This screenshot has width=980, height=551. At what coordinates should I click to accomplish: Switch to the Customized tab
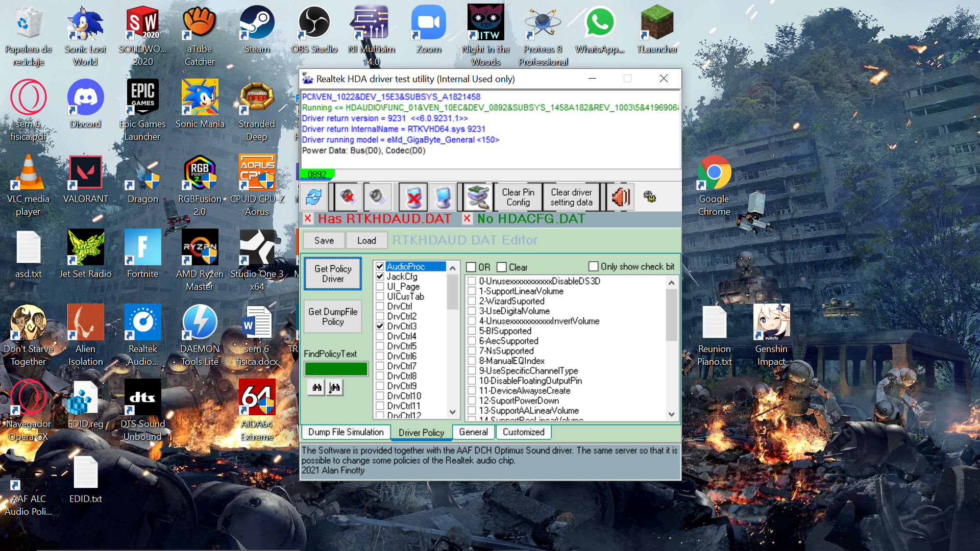[x=523, y=432]
